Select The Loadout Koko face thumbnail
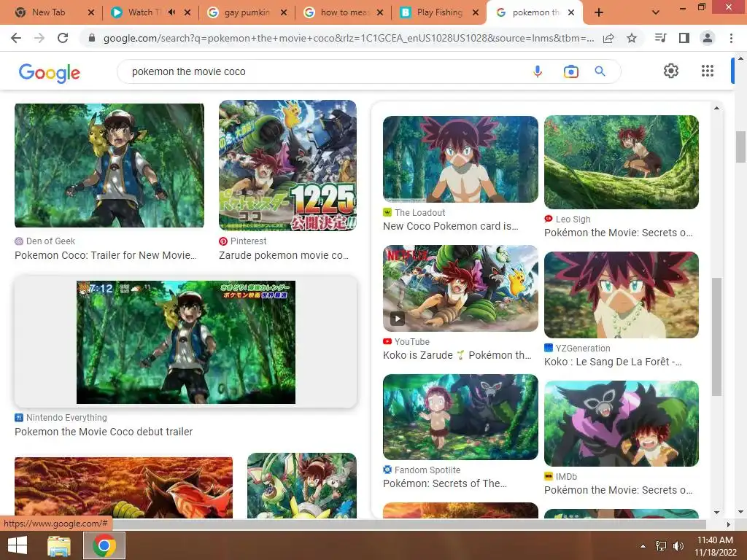The image size is (747, 560). point(460,159)
